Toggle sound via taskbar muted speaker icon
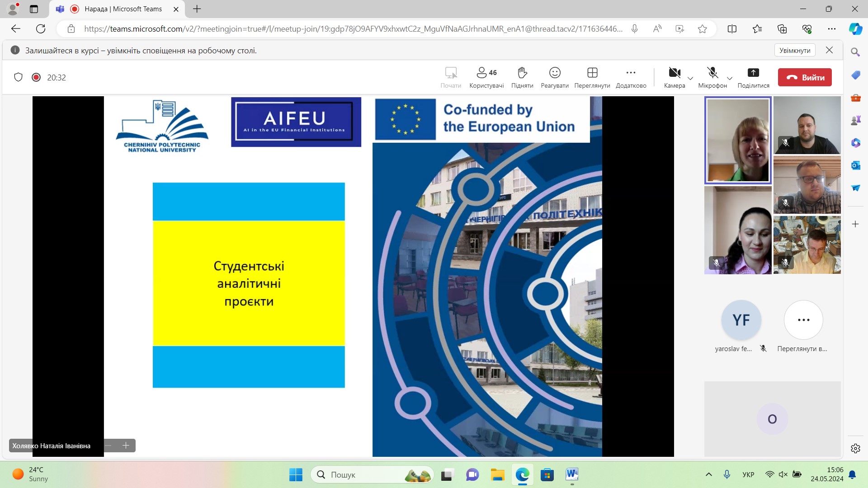 click(783, 474)
